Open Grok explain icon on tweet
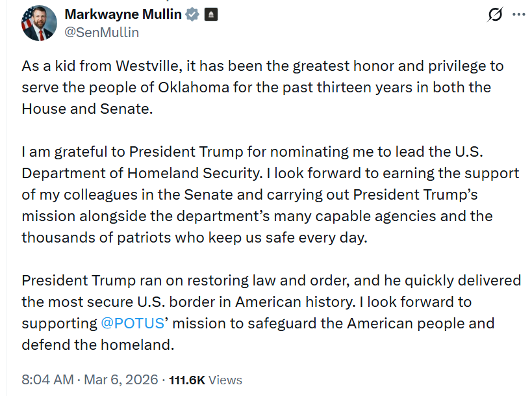532x396 pixels. point(495,14)
